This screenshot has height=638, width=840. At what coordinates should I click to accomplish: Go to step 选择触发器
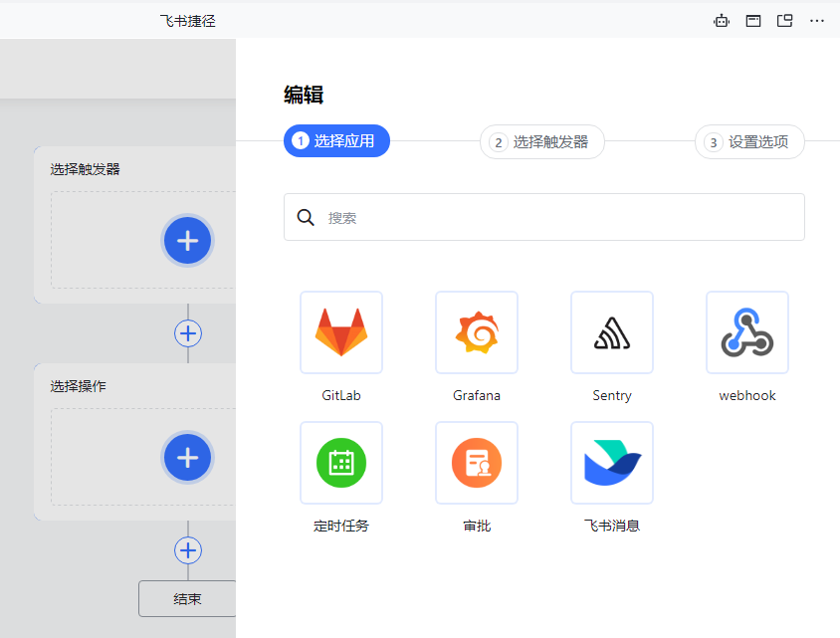[x=541, y=142]
